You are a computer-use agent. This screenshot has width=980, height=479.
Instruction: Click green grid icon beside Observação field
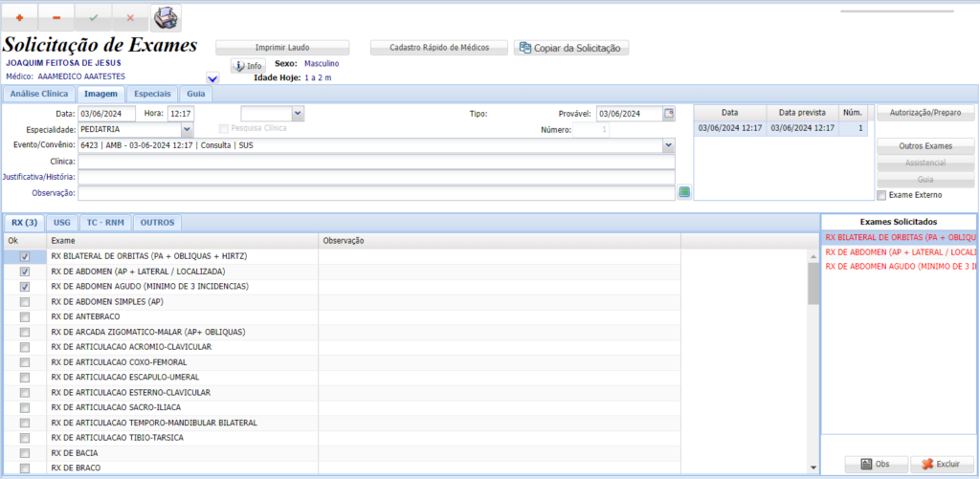click(684, 192)
